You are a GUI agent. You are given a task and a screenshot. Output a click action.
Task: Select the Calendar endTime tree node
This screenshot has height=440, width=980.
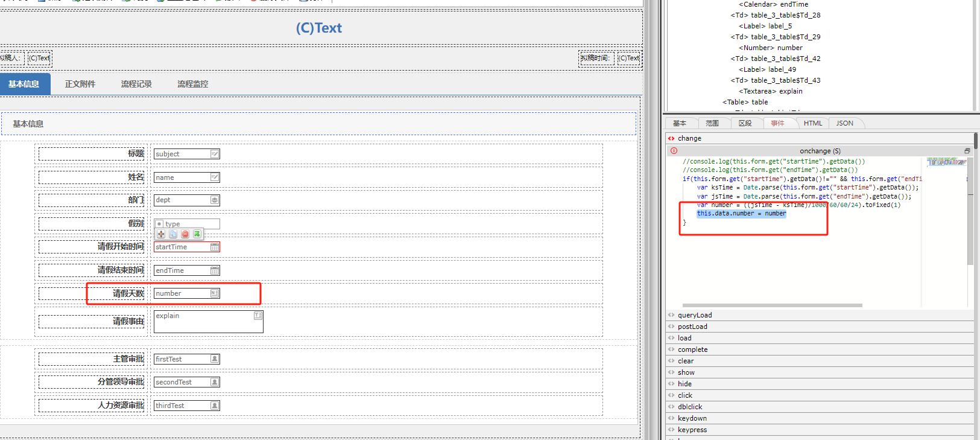[774, 4]
